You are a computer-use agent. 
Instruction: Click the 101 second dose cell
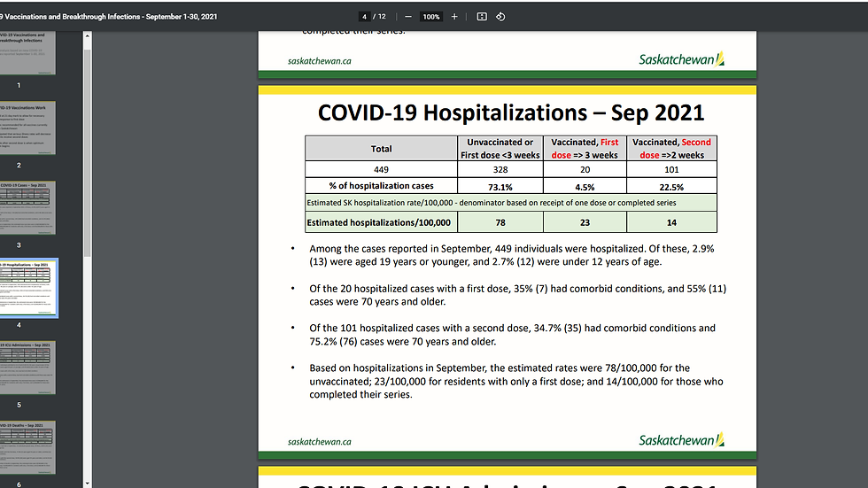pos(671,169)
